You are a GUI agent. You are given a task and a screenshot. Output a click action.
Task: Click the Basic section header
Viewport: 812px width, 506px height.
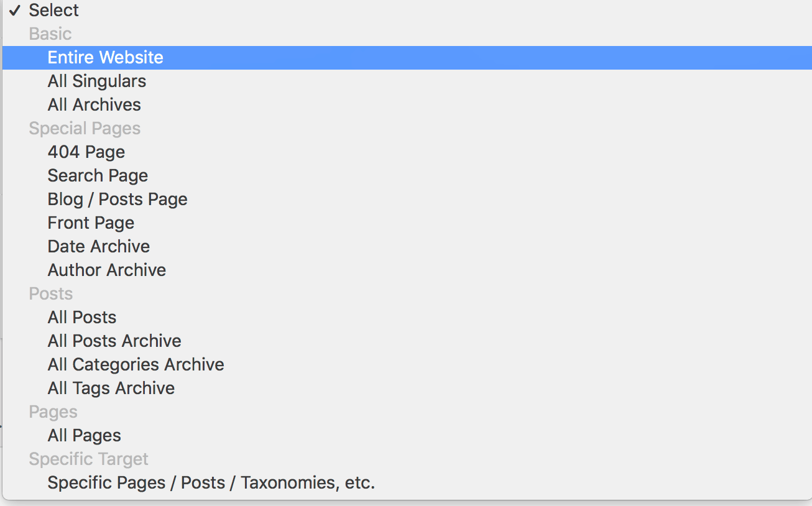[x=50, y=34]
